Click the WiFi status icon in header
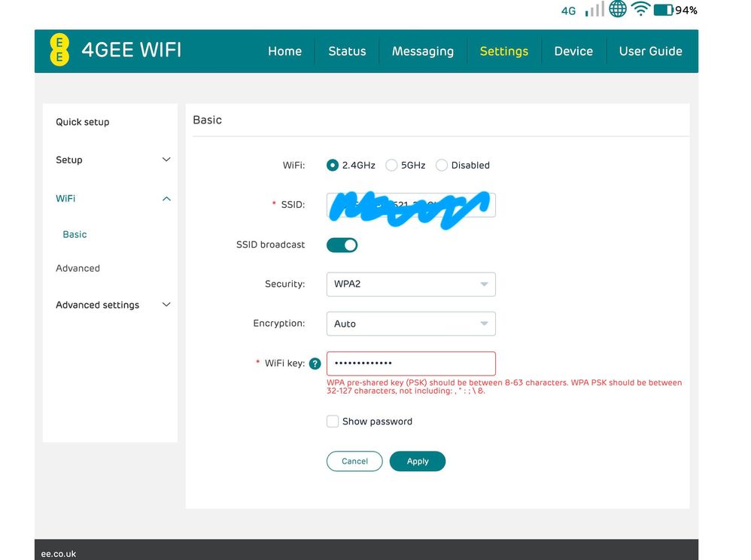Screen dimensions: 751x560 (640, 8)
